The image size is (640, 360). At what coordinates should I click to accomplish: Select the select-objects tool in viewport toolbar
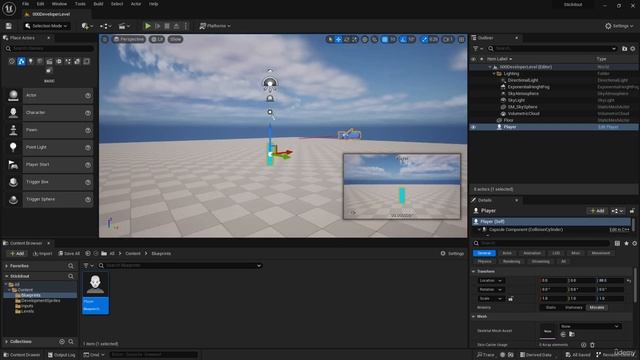(x=330, y=39)
